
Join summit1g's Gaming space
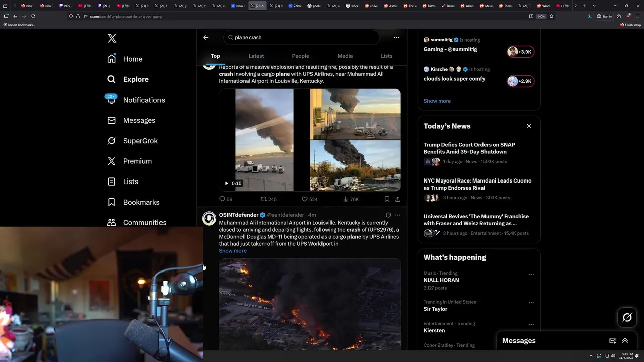(x=450, y=49)
